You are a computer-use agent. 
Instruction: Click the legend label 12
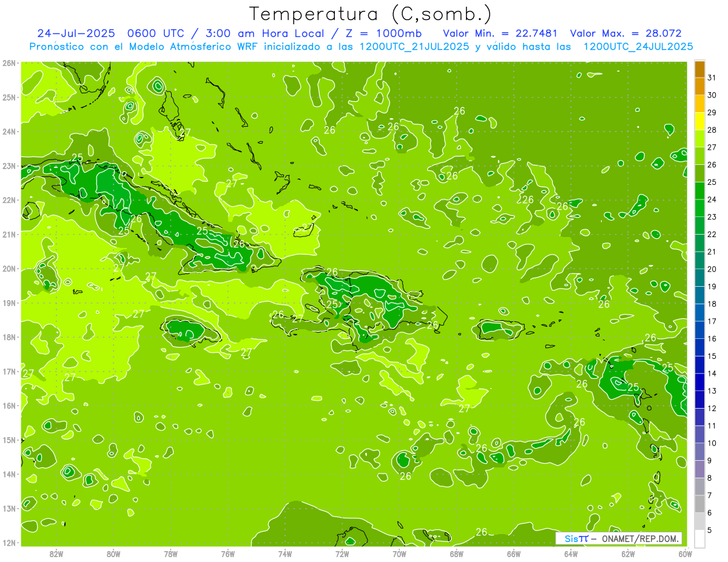coord(712,409)
